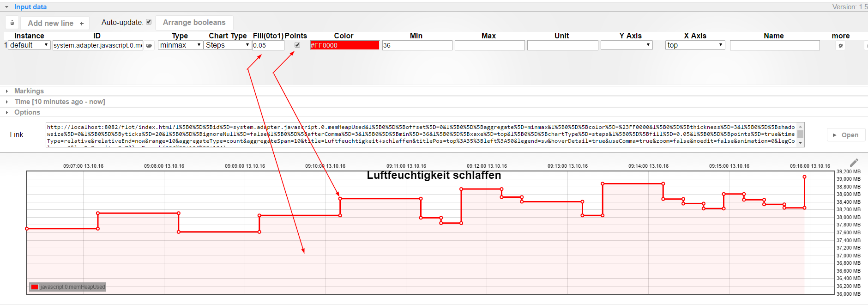The image size is (868, 305).
Task: Expand the Options section
Action: click(7, 112)
